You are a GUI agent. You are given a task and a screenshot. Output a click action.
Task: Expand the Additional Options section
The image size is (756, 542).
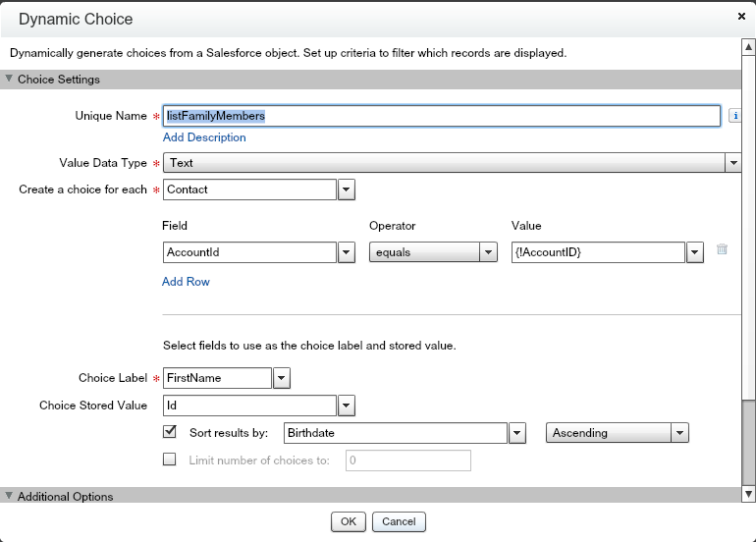tap(10, 497)
